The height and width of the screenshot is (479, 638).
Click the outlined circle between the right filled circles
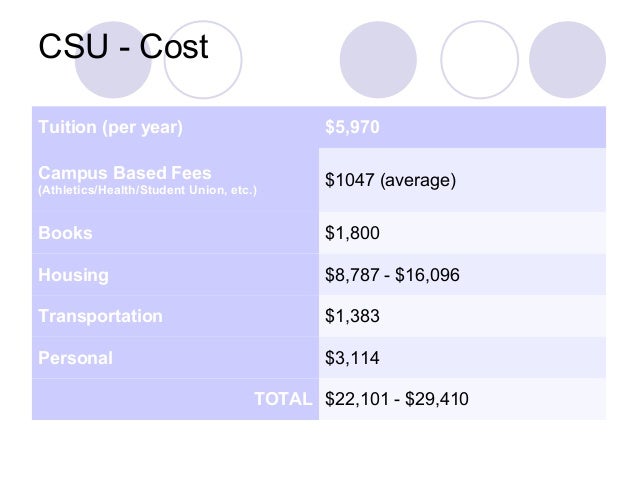coord(479,60)
